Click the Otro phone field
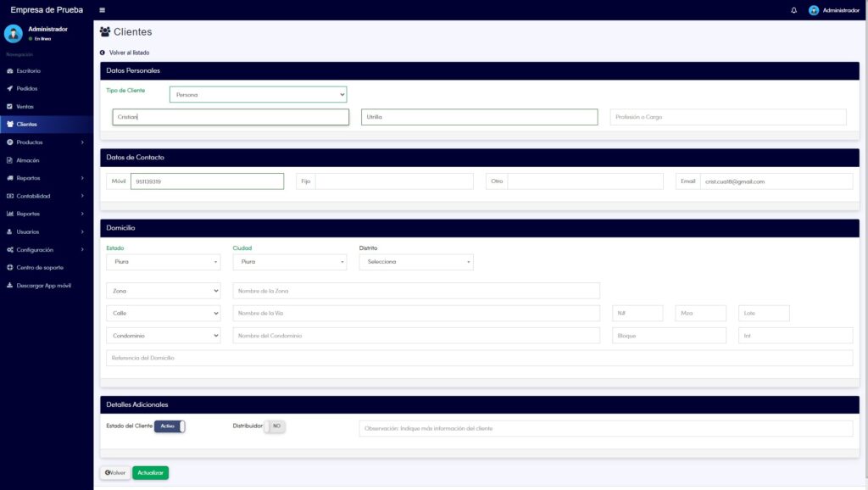The height and width of the screenshot is (490, 868). coord(585,181)
